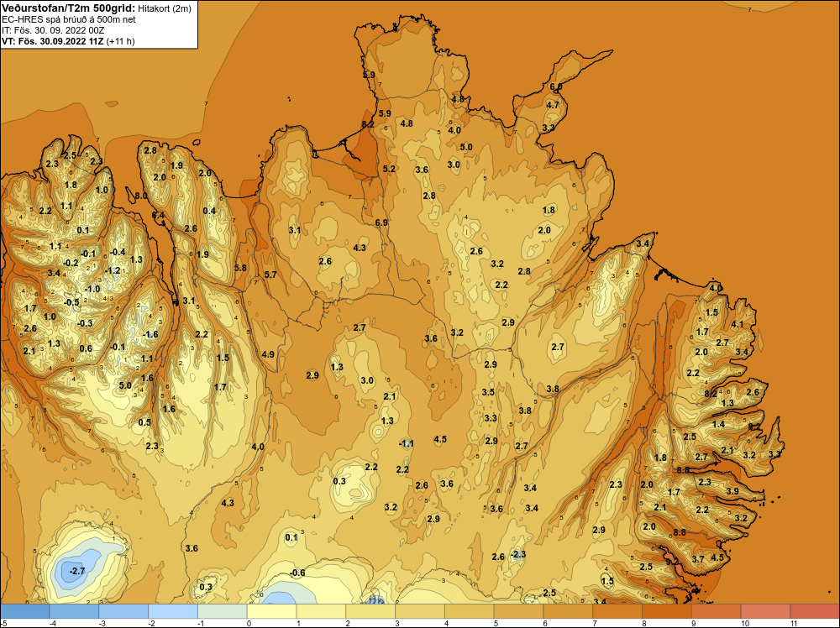Viewport: 840px width, 628px height.
Task: Select the -1.0 temperature value
Action: (x=92, y=289)
